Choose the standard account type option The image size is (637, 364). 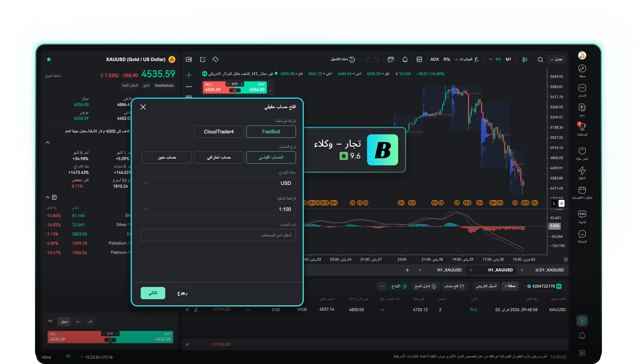tap(271, 157)
